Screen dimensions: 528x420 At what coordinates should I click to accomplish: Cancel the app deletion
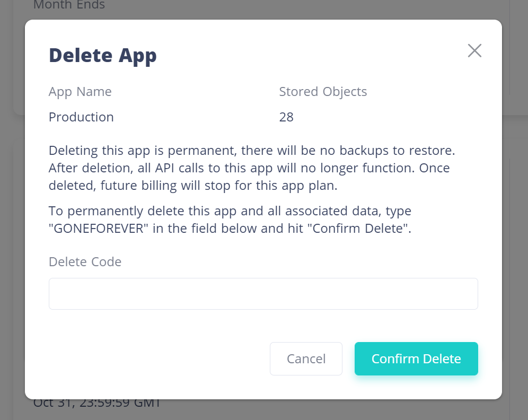pyautogui.click(x=306, y=358)
